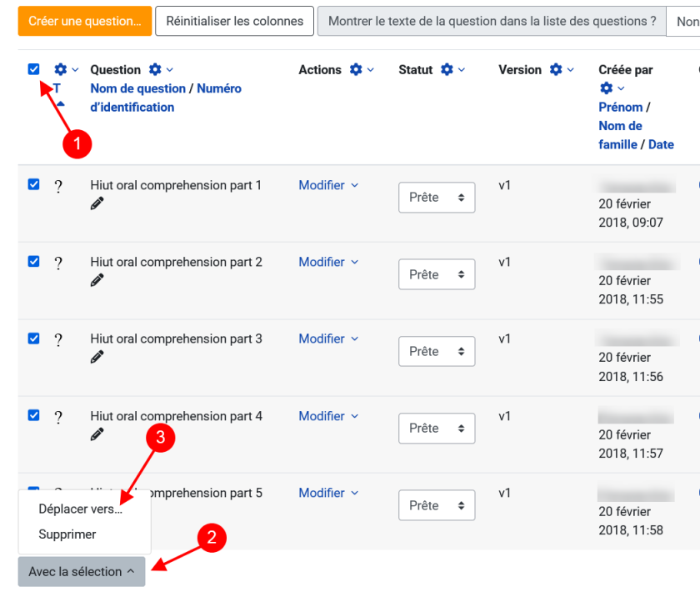The width and height of the screenshot is (700, 612).
Task: Uncheck the checkbox for comprehension part 4
Action: [34, 415]
